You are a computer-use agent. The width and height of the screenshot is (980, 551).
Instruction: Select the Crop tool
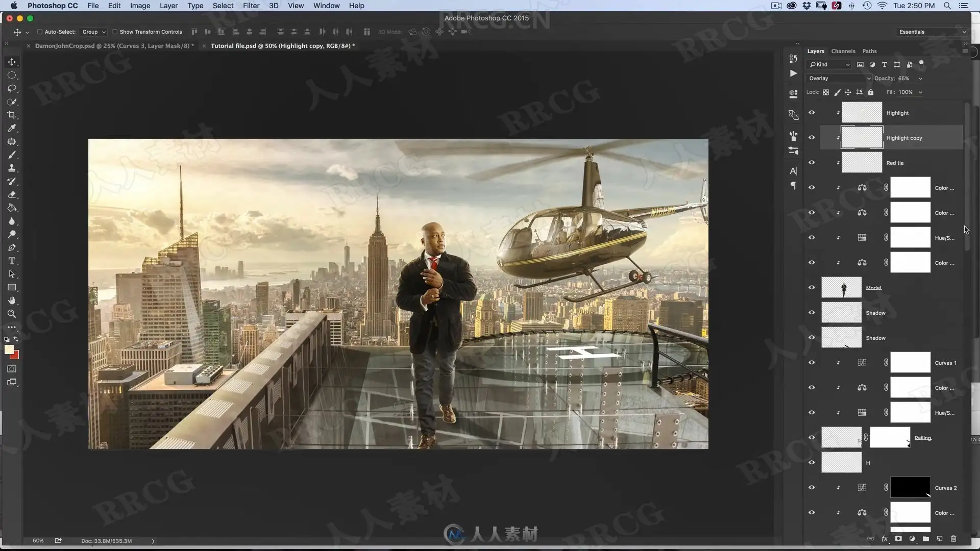[x=12, y=115]
